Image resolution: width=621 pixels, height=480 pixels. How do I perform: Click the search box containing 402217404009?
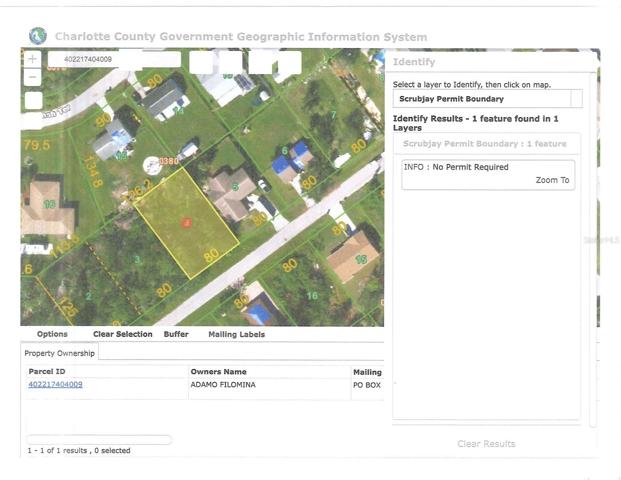[114, 59]
